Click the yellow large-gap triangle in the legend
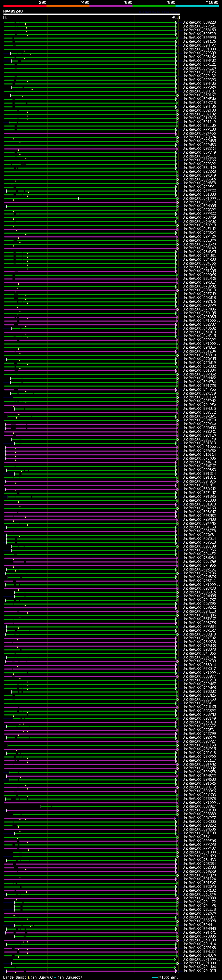This screenshot has height=980, width=222. coord(28,977)
